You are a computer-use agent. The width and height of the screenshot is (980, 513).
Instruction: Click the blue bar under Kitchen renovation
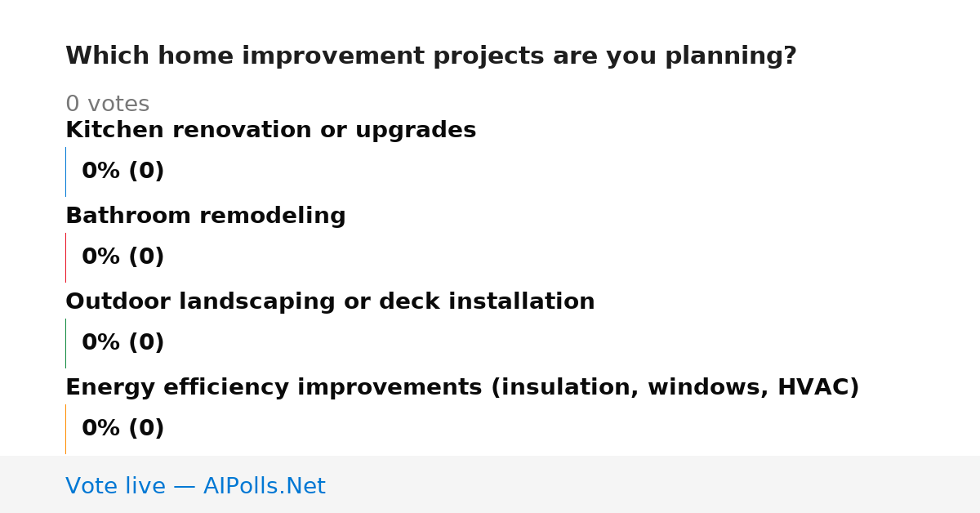pos(65,172)
